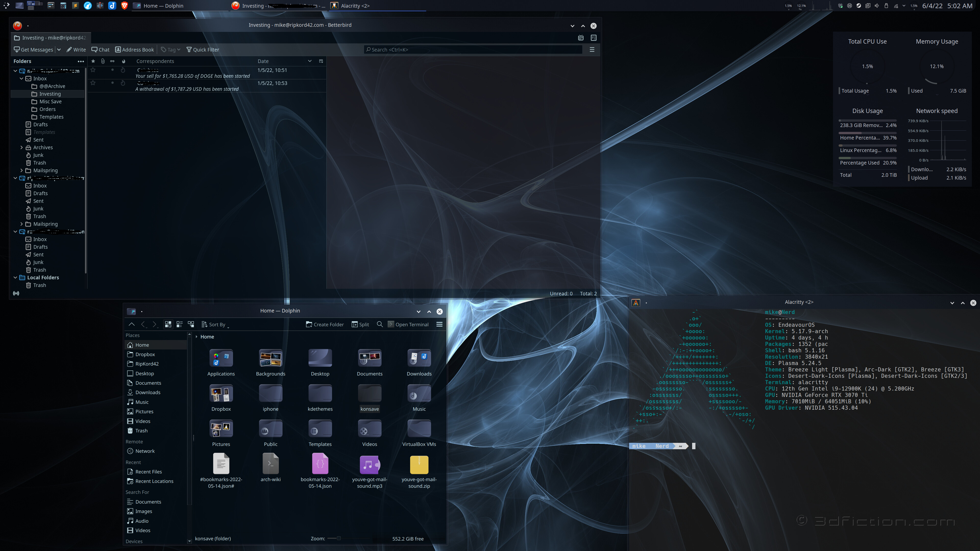Open the Get Messages dropdown arrow

[59, 49]
